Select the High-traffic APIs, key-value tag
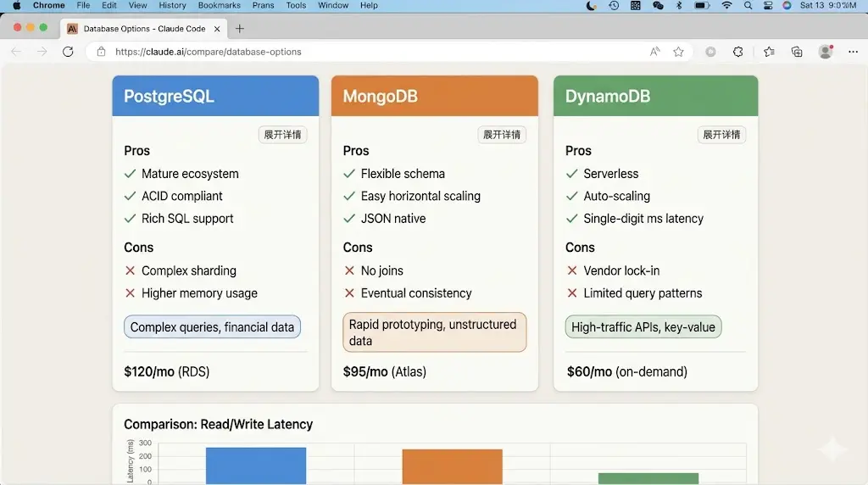 click(x=643, y=327)
